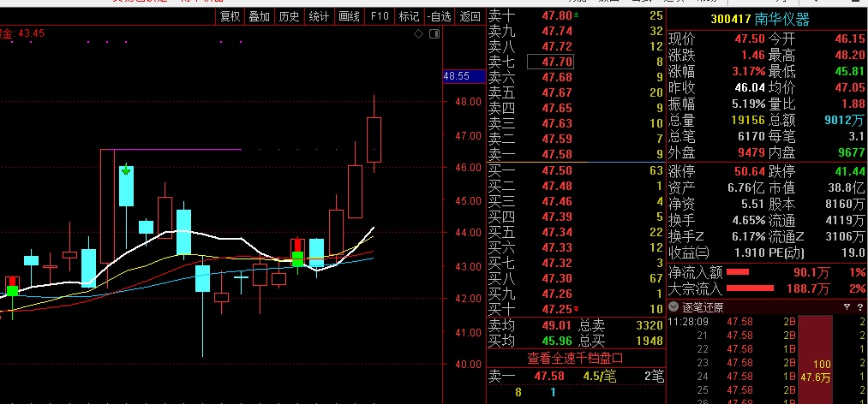Image resolution: width=868 pixels, height=404 pixels.
Task: Click the 外盘 value 9479
Action: [751, 152]
